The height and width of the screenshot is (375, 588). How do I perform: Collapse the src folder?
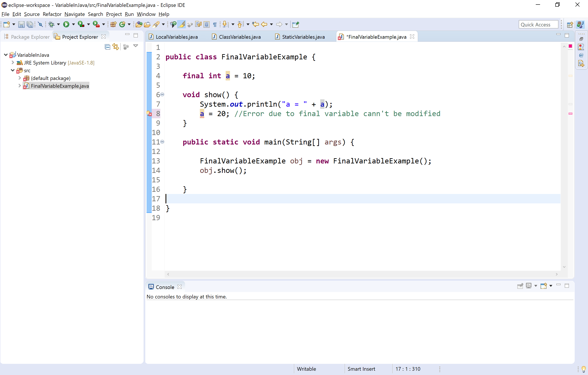pyautogui.click(x=12, y=70)
